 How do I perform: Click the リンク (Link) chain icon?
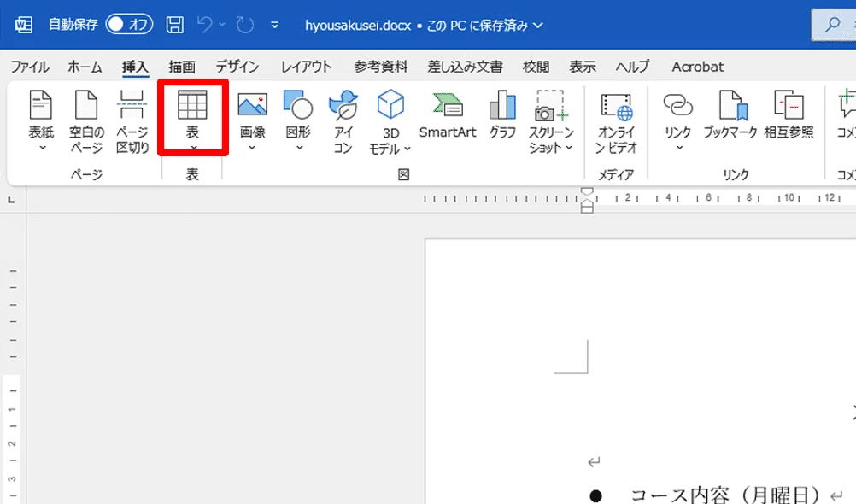pyautogui.click(x=677, y=105)
